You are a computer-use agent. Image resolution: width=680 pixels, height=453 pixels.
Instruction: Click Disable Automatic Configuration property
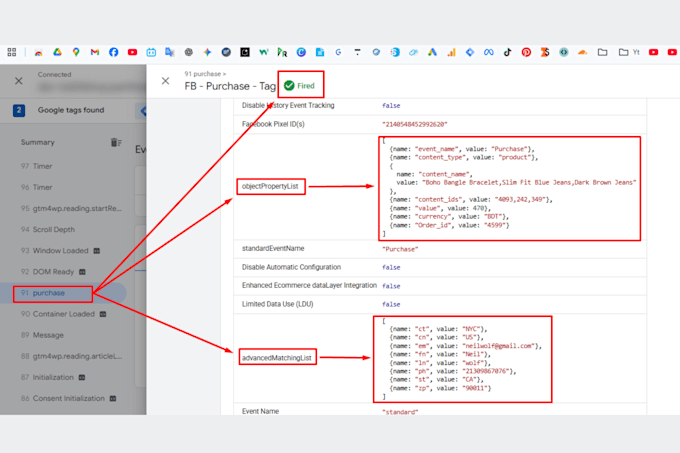tap(291, 267)
